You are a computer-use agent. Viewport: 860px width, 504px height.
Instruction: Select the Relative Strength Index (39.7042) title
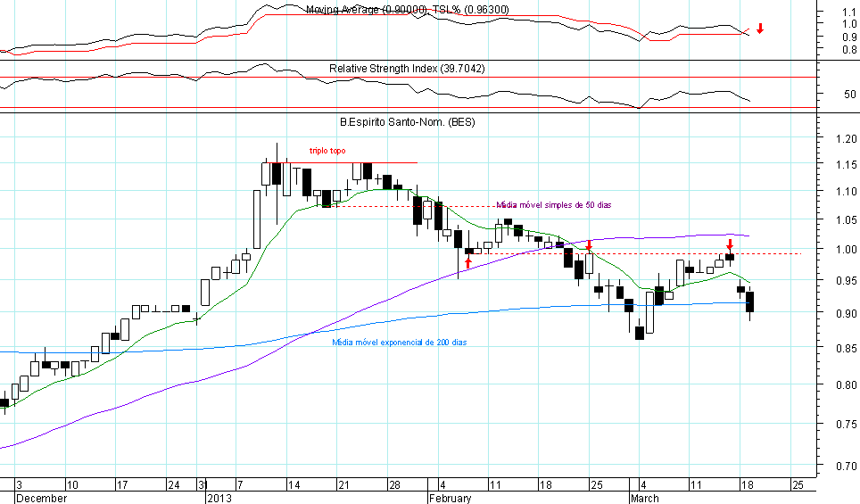[407, 69]
